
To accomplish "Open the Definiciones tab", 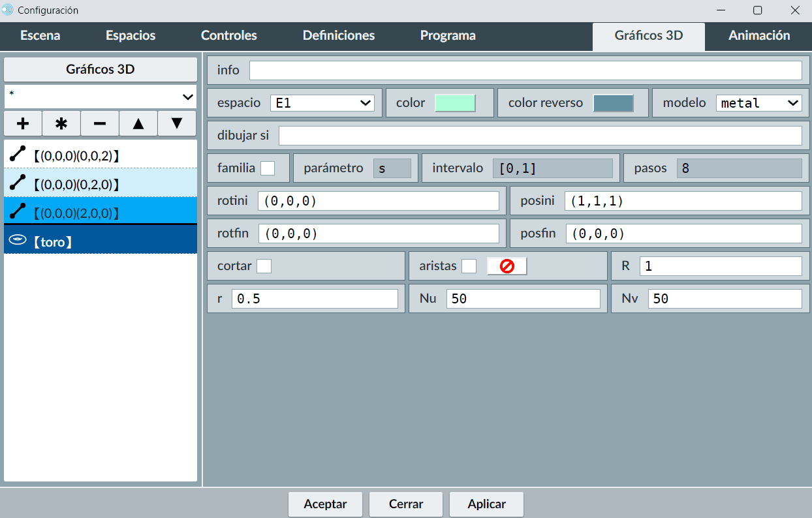I will click(338, 36).
